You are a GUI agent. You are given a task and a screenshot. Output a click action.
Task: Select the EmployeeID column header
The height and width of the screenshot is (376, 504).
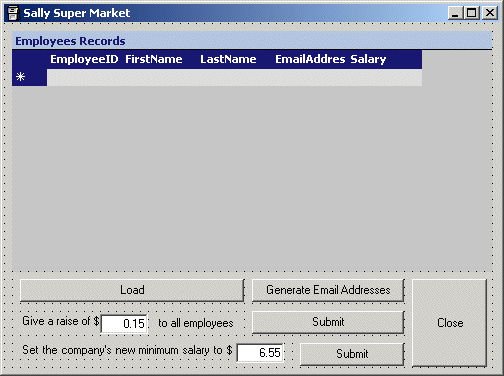[x=84, y=59]
